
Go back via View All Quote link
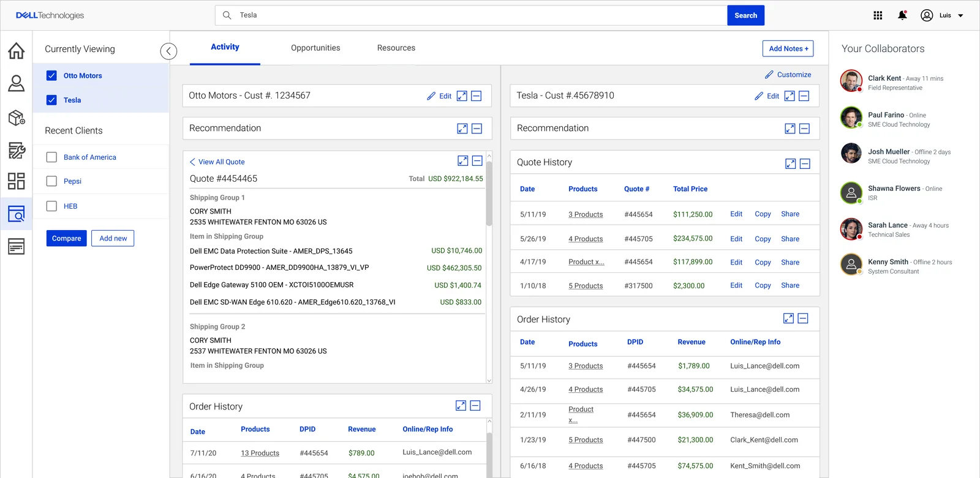pos(217,162)
